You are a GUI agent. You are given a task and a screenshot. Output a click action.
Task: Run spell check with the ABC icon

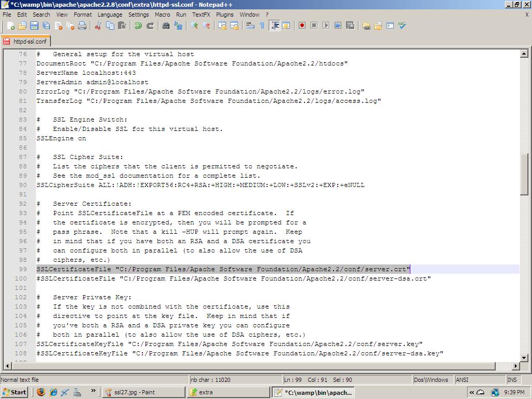click(x=402, y=25)
